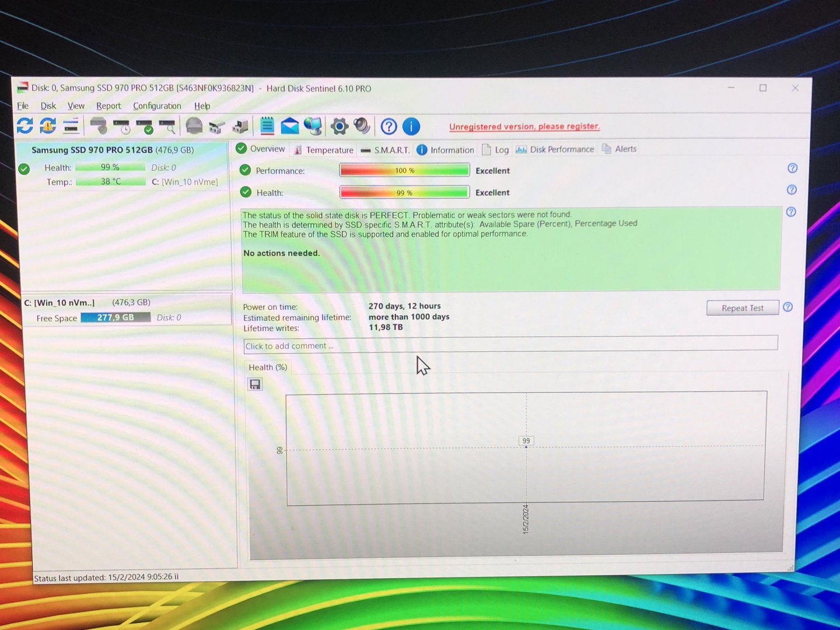This screenshot has width=840, height=630.
Task: Click the '11,98 TB' lifetime writes value
Action: click(x=386, y=327)
